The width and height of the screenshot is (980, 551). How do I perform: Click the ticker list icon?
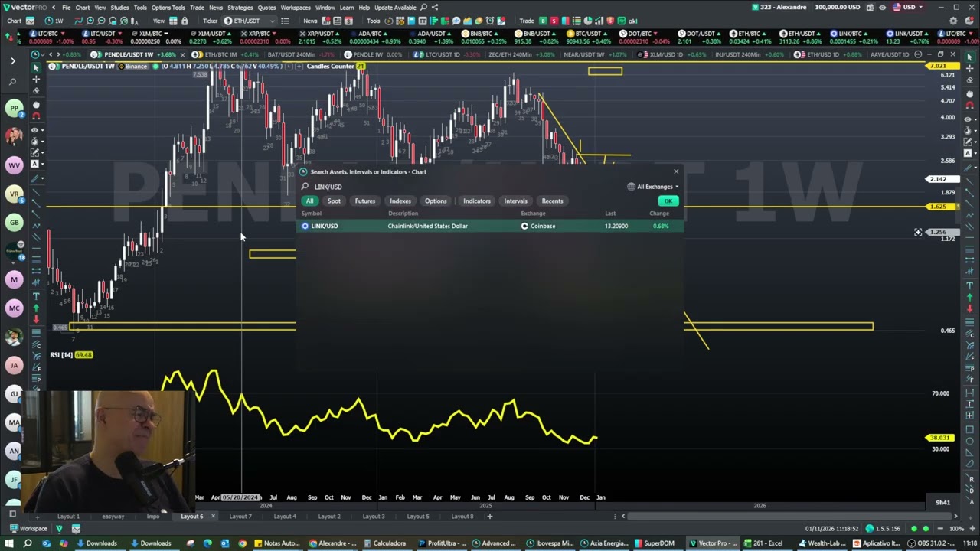point(285,21)
